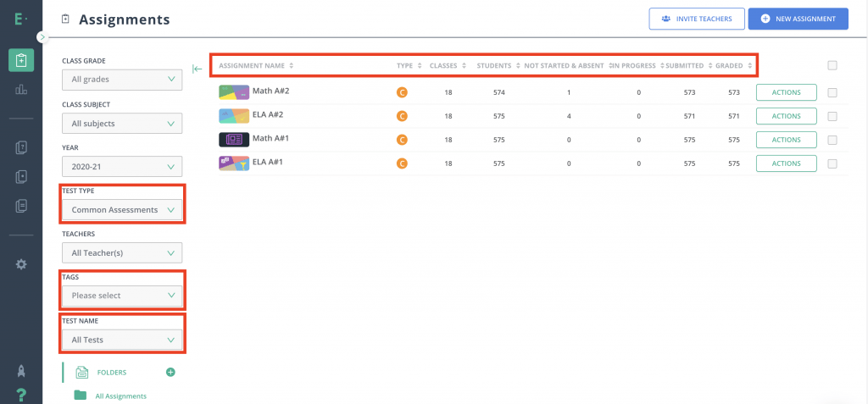The width and height of the screenshot is (868, 404).
Task: Click ELA A#2 assignment thumbnail
Action: pos(234,116)
